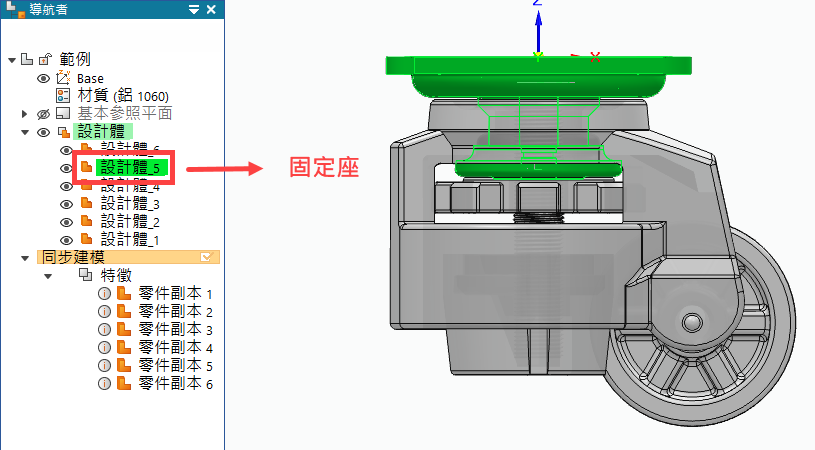The width and height of the screenshot is (815, 450).
Task: Click the 設計體 parent folder icon
Action: coord(63,132)
